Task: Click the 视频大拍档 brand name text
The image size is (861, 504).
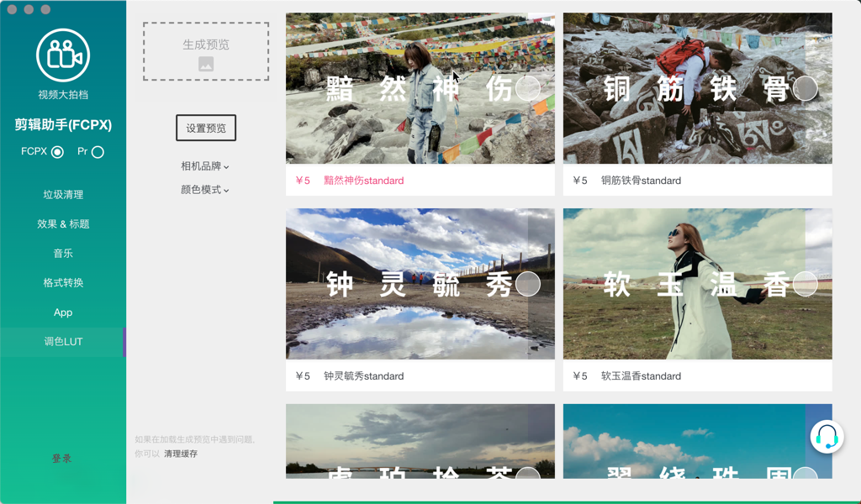Action: point(63,95)
